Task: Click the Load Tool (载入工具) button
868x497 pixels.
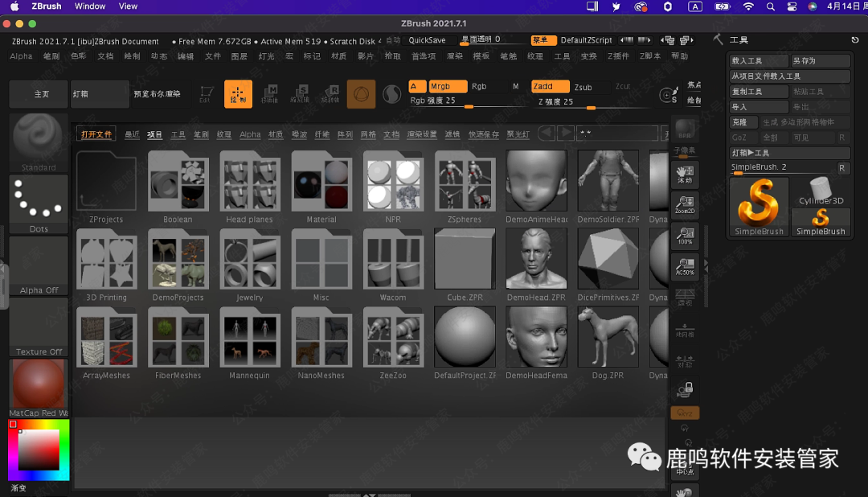Action: [x=758, y=61]
